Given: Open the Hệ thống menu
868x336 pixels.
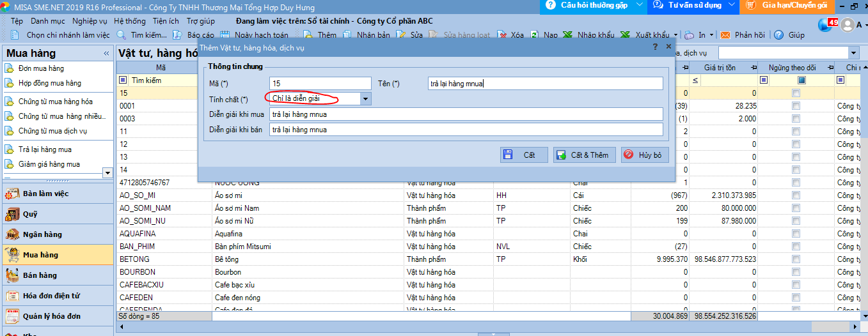Looking at the screenshot, I should pos(130,21).
